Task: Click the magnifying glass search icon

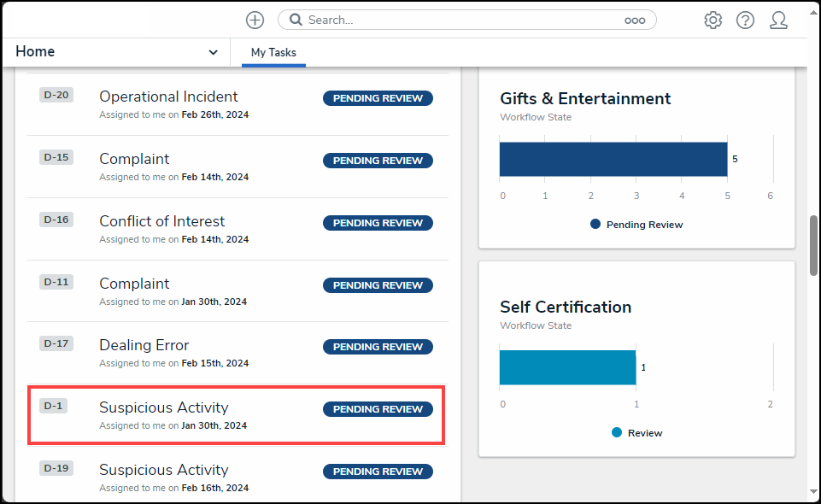Action: 296,19
